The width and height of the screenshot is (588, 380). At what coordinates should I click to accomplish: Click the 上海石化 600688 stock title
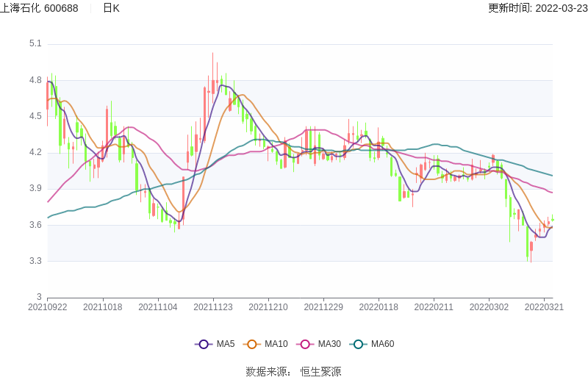tap(40, 8)
